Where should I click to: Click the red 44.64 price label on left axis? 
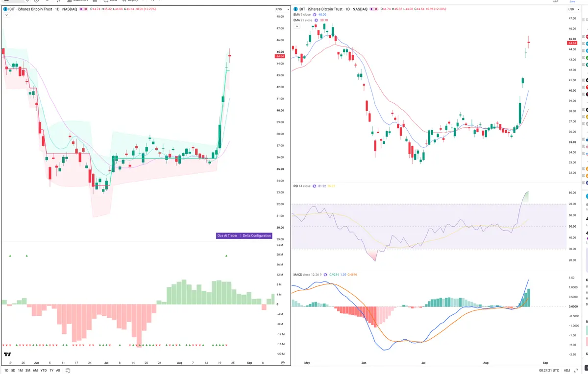(281, 56)
